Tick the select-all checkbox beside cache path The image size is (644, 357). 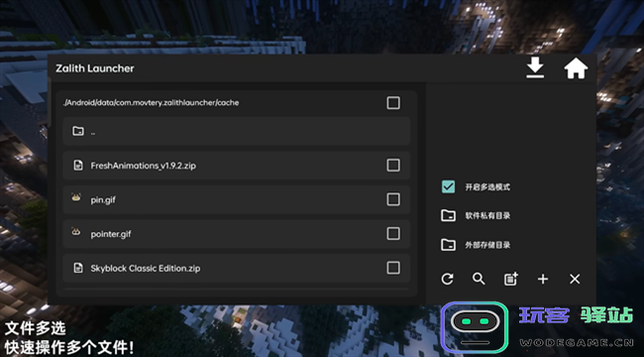tap(393, 103)
